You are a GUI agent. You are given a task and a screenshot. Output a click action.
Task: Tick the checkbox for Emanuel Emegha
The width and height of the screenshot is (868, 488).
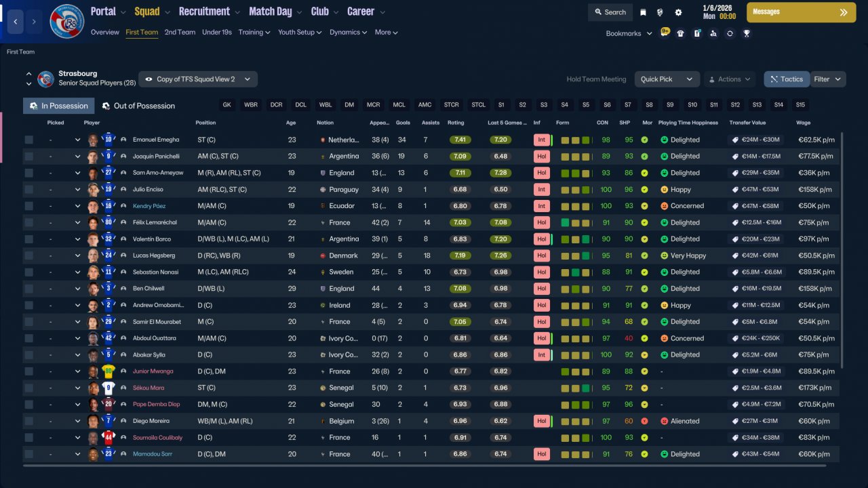[28, 140]
